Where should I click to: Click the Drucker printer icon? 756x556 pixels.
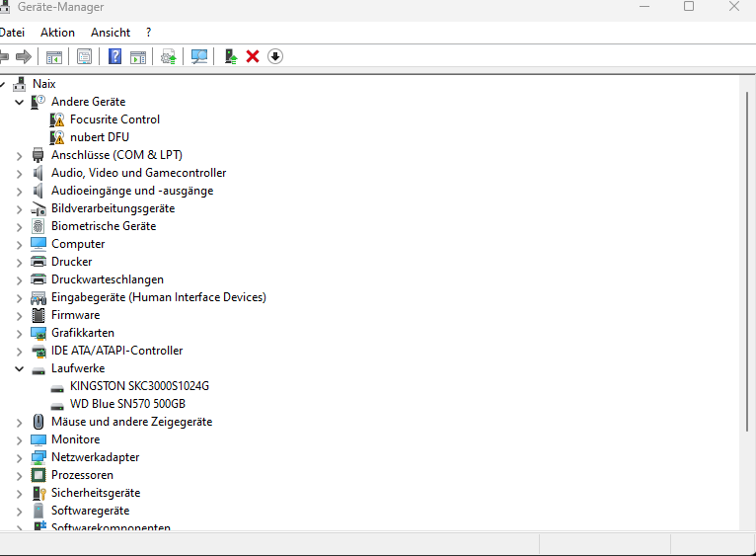[38, 262]
